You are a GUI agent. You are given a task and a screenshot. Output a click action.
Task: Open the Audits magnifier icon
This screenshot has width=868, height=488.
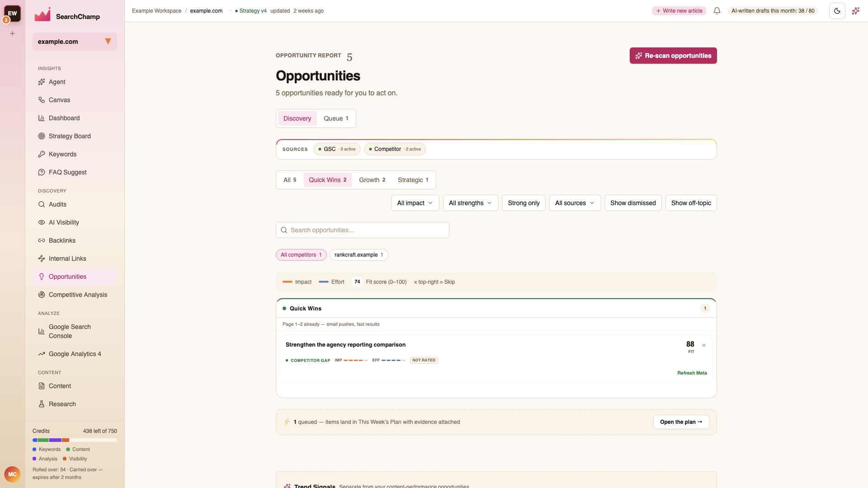42,204
